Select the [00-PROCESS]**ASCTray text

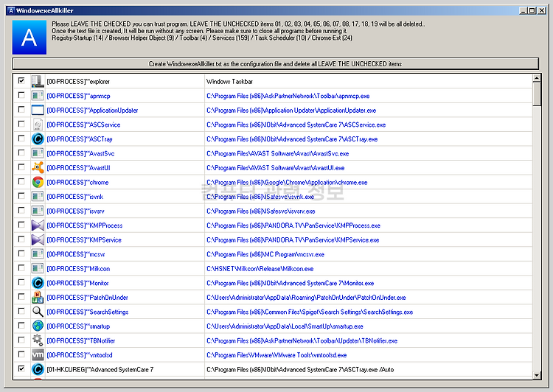(x=80, y=139)
